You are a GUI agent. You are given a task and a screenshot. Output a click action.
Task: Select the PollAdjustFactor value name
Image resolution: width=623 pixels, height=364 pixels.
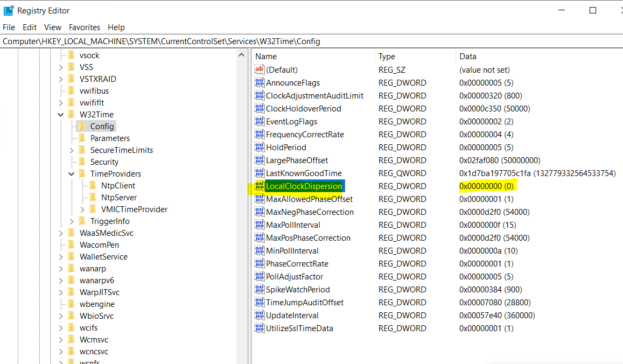pos(295,277)
